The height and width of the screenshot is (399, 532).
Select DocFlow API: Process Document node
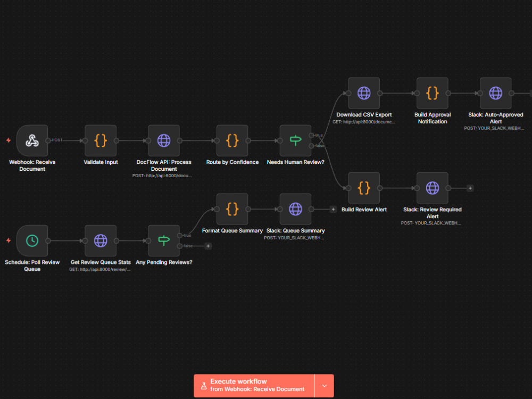(x=164, y=140)
